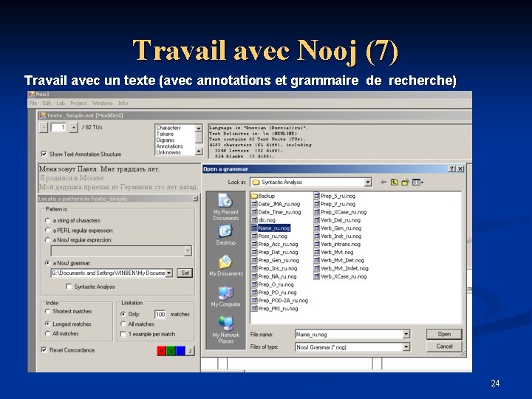The image size is (532, 399).
Task: Click the matches limit number field
Action: tap(160, 315)
